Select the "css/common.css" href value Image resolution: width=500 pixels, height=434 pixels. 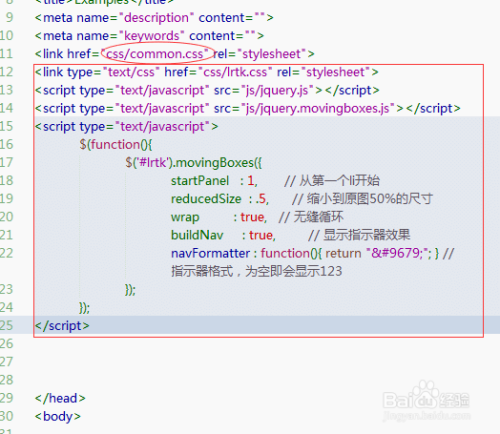(x=155, y=54)
